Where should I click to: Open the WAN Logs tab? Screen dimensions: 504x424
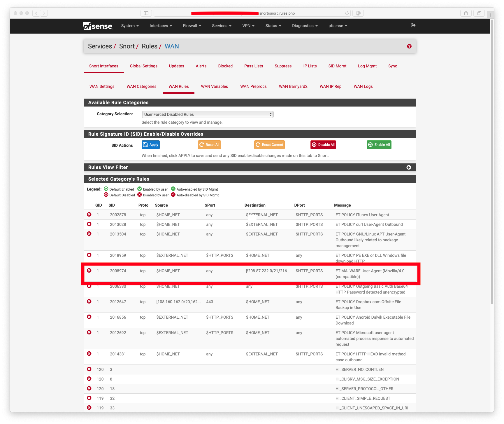point(363,86)
